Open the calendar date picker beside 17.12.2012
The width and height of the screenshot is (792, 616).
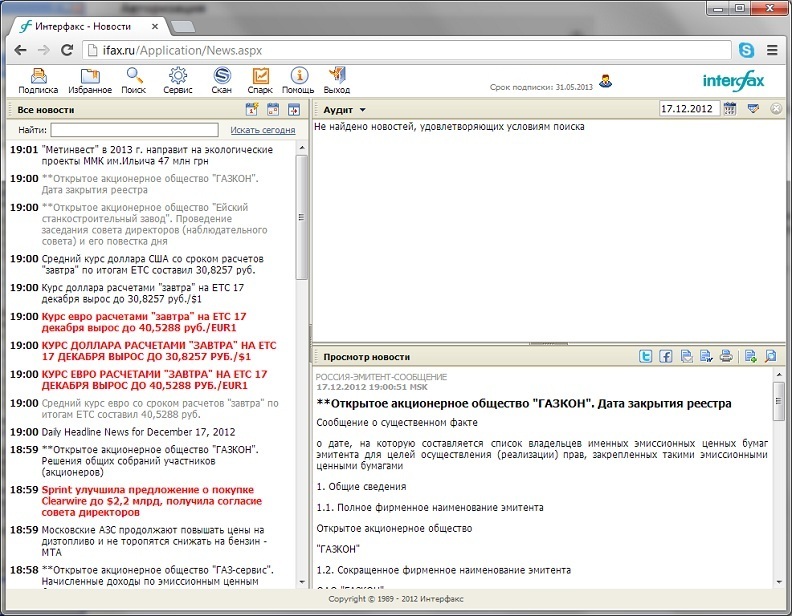[729, 109]
